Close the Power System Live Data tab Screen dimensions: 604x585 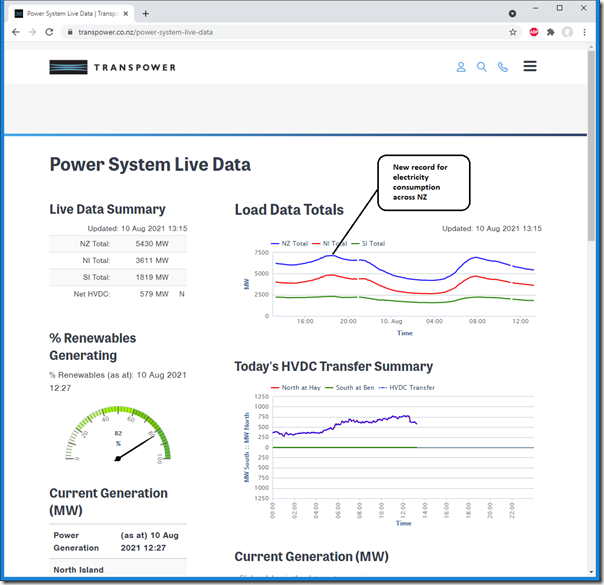[x=126, y=14]
